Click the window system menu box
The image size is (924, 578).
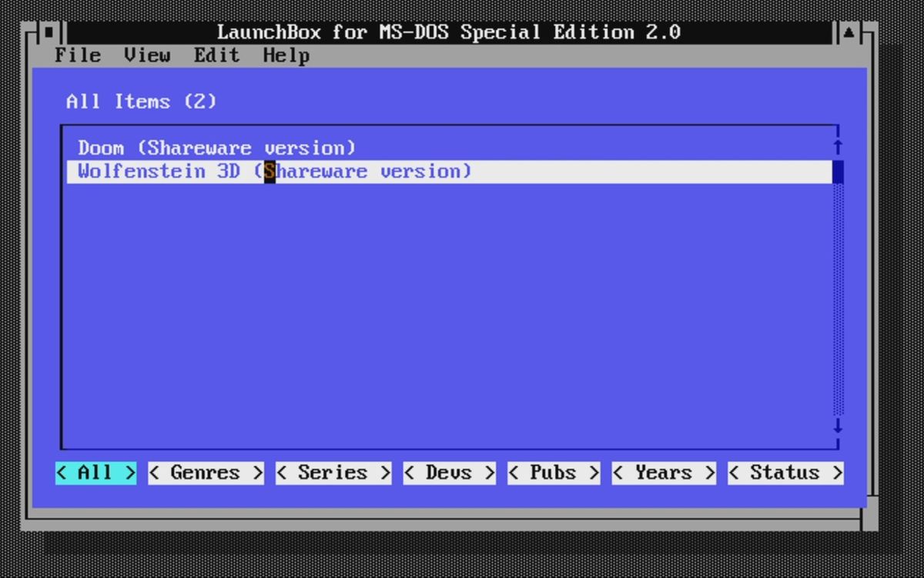(x=49, y=32)
